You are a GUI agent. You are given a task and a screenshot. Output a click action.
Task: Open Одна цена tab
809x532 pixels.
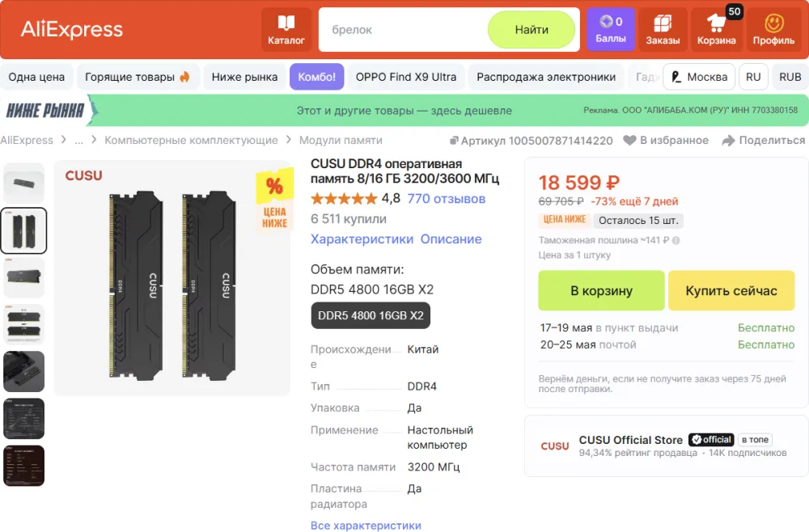pos(36,77)
